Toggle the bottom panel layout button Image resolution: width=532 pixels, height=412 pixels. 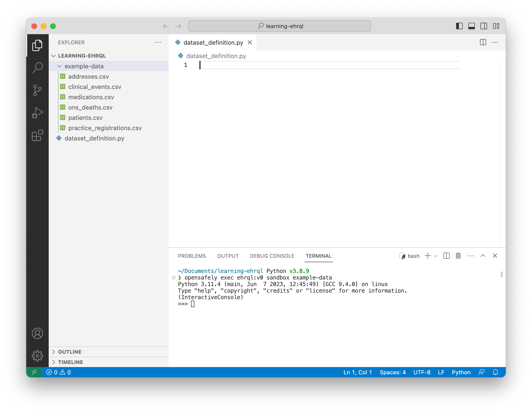point(471,26)
